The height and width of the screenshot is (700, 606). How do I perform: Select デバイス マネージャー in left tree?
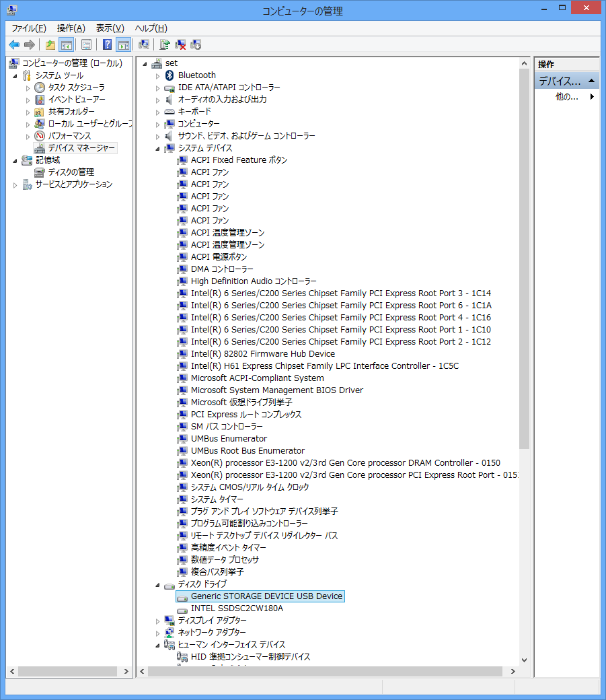tap(81, 148)
